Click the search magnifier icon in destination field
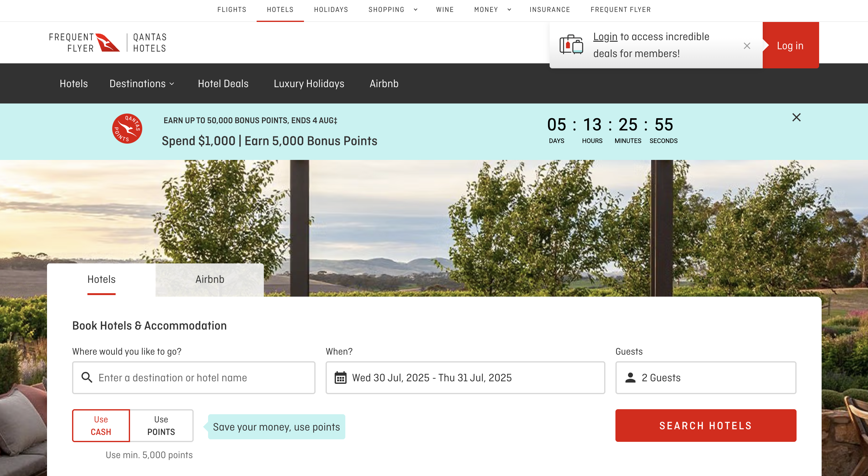The height and width of the screenshot is (476, 868). (x=87, y=377)
